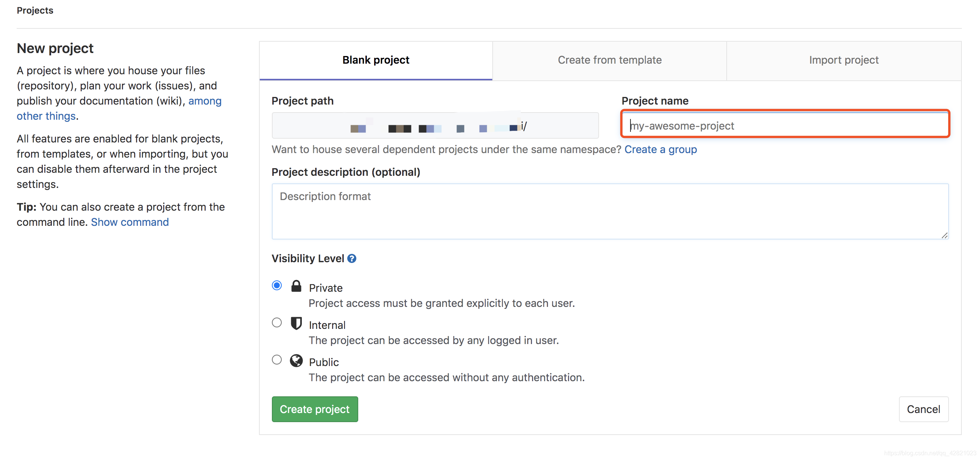This screenshot has width=980, height=460.
Task: Click the Public option label
Action: pyautogui.click(x=324, y=362)
